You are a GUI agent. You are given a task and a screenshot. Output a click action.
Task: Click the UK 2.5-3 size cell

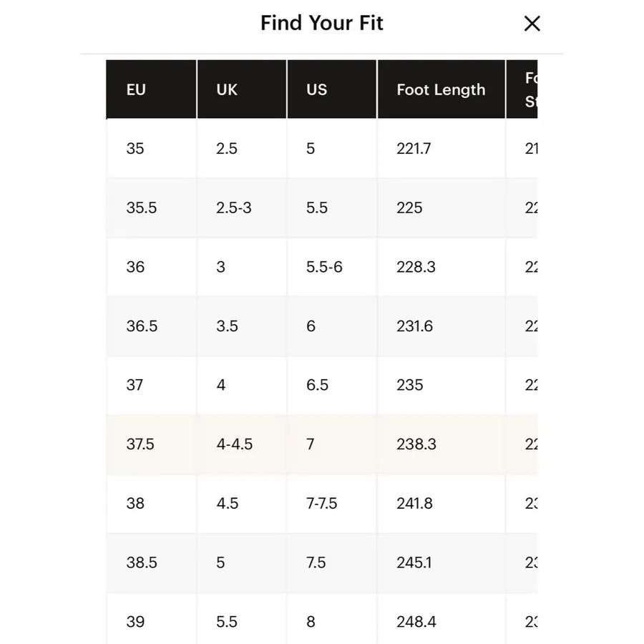click(x=242, y=208)
